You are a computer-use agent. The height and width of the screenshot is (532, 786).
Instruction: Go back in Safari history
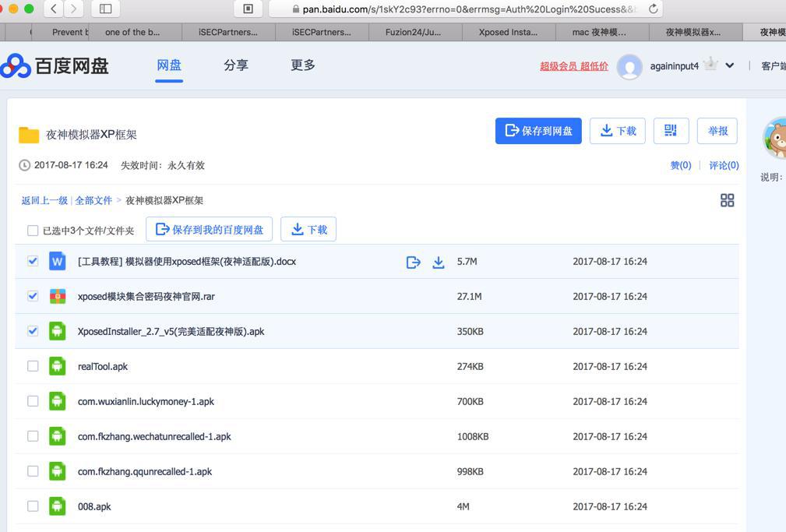[x=54, y=9]
